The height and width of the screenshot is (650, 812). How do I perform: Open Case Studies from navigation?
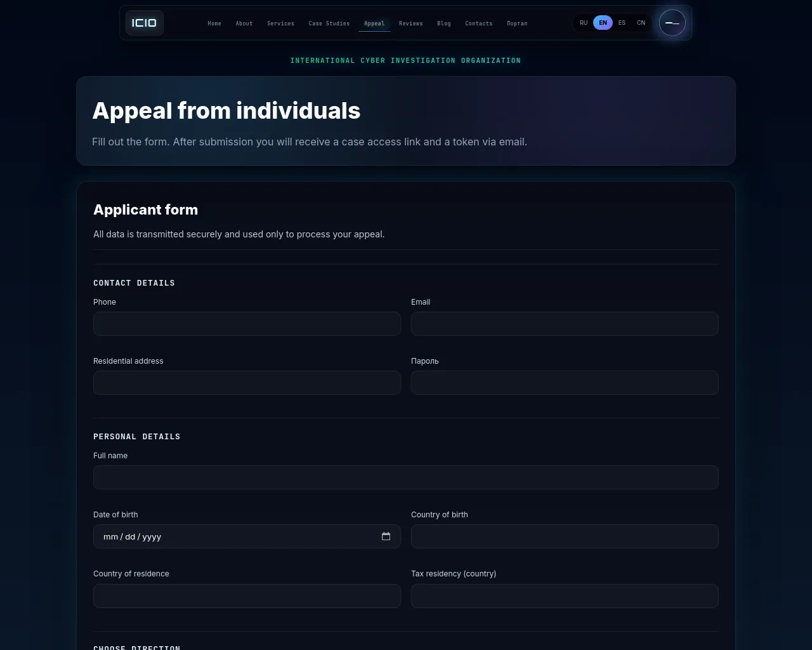329,23
